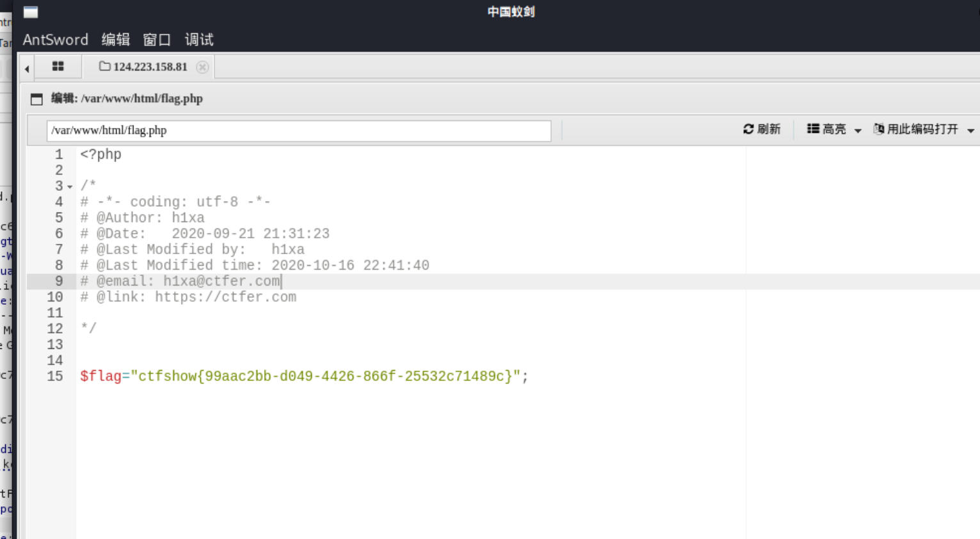Viewport: 980px width, 539px height.
Task: Click the highlight list icon
Action: click(x=813, y=129)
